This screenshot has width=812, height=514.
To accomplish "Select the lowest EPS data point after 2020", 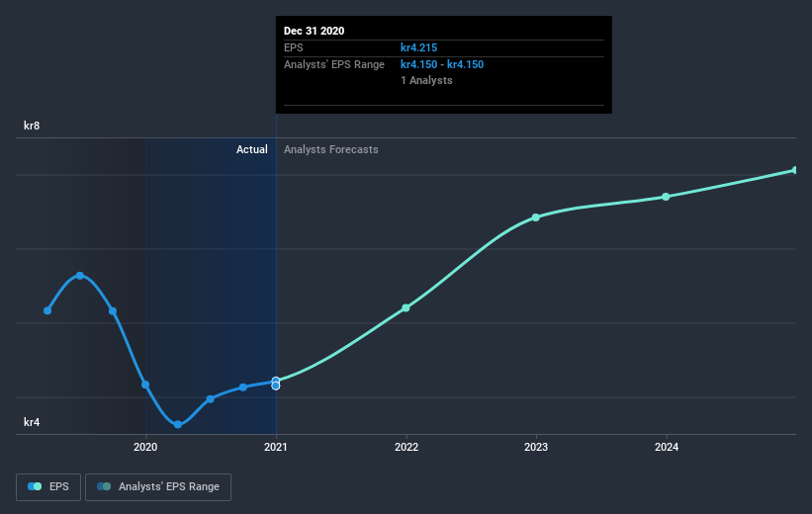I will (178, 424).
